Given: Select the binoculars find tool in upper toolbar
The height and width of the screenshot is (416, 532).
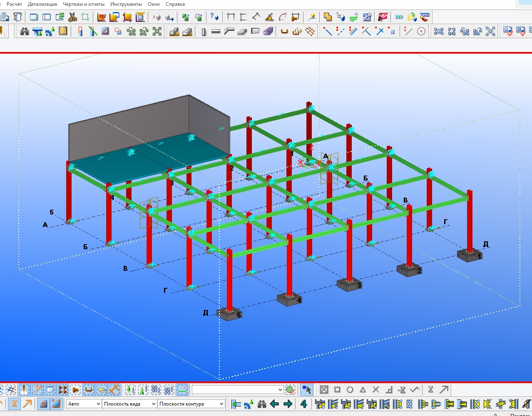Looking at the screenshot, I should pyautogui.click(x=25, y=31).
